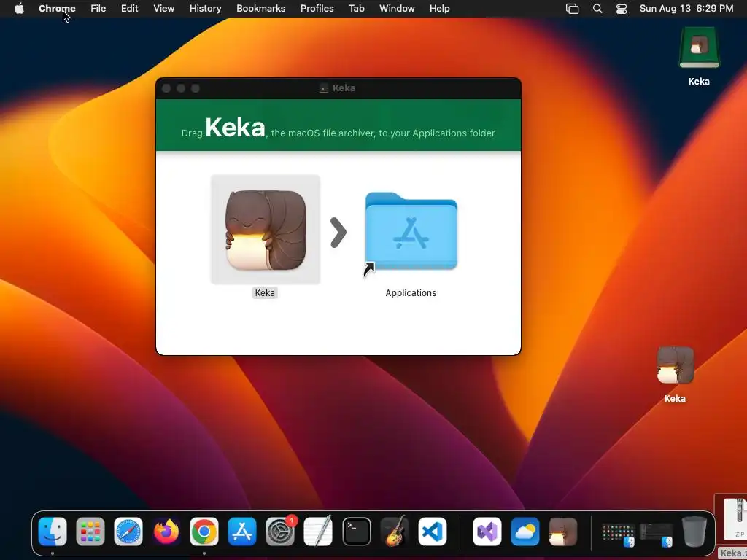Screen dimensions: 747x560
Task: Open the dark window stack in Dock
Action: pos(656,534)
